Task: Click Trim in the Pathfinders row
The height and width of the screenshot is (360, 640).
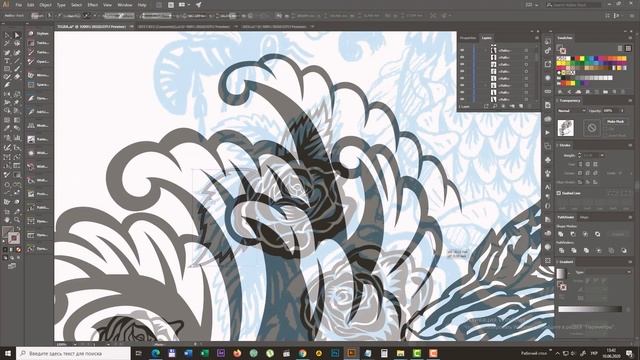Action: tap(573, 250)
